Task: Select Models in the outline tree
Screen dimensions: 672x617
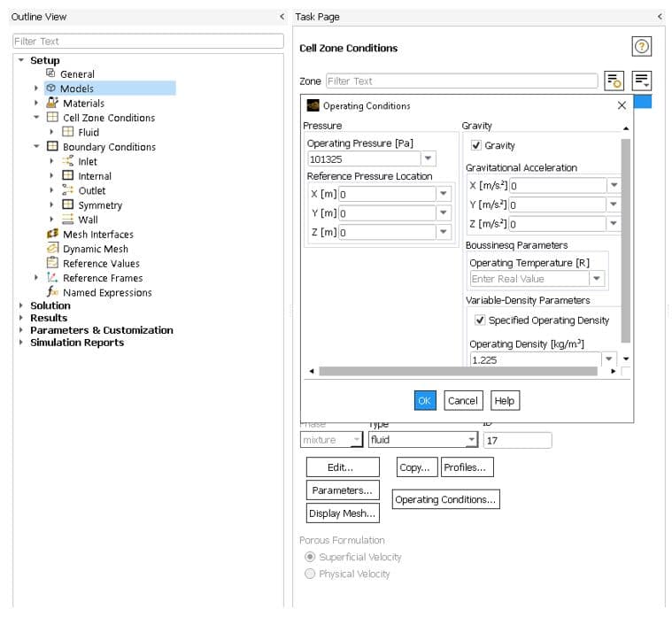Action: (76, 89)
